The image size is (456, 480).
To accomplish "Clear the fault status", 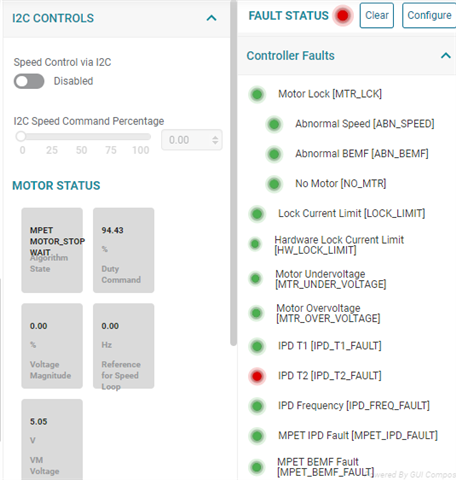I will tap(377, 15).
